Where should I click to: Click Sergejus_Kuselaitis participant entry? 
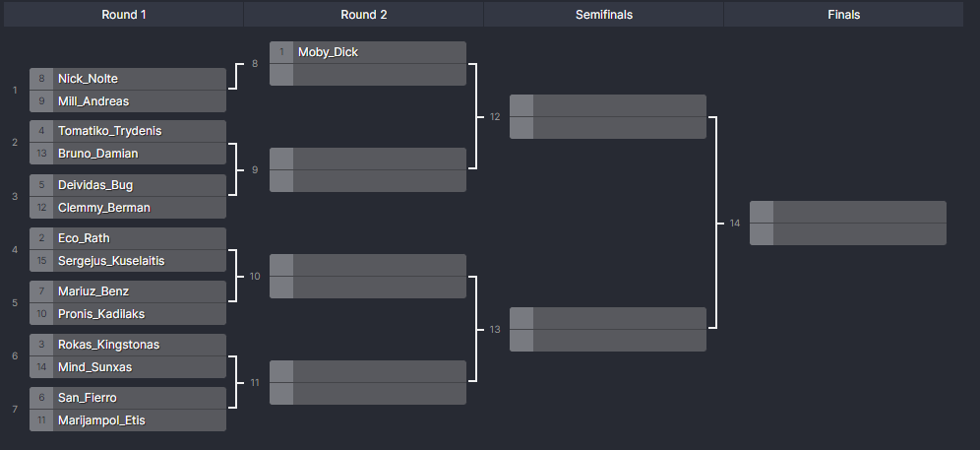click(x=128, y=261)
